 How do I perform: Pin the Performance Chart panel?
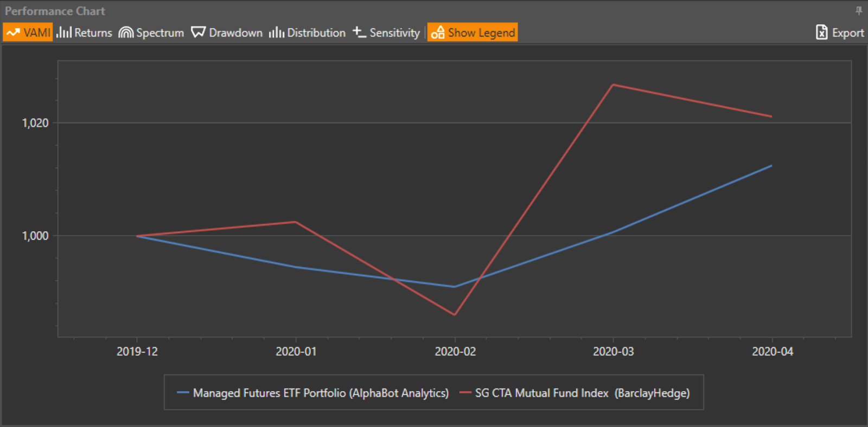click(x=859, y=10)
